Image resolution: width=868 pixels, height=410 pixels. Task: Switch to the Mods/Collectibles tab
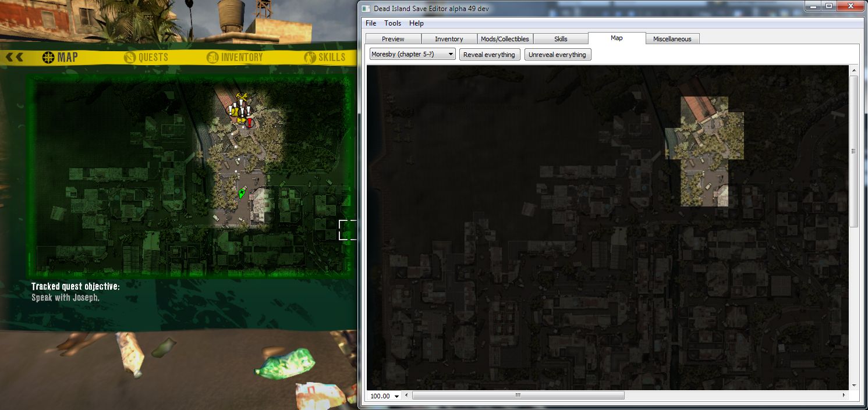(x=505, y=39)
